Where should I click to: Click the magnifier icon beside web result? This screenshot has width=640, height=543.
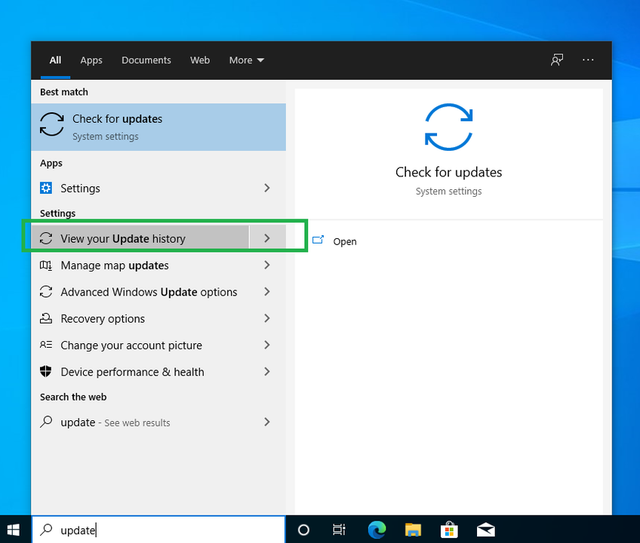point(46,422)
